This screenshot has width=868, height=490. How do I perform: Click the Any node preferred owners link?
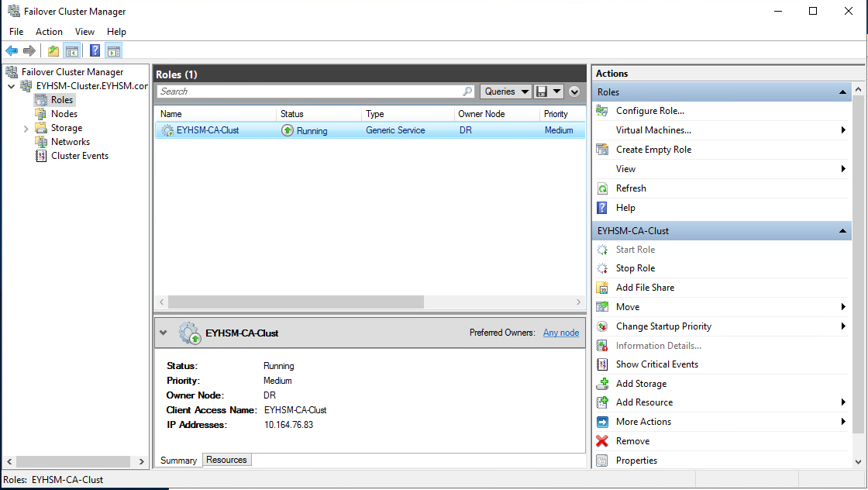coord(561,333)
